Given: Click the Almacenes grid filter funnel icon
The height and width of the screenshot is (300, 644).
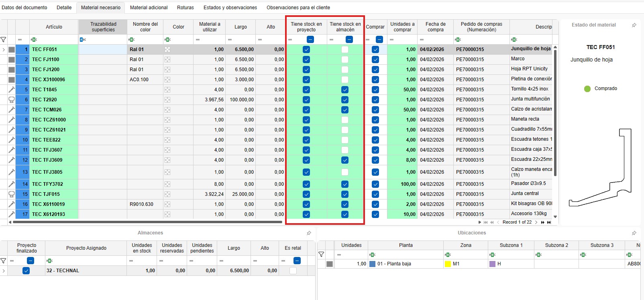Looking at the screenshot, I should (4, 261).
